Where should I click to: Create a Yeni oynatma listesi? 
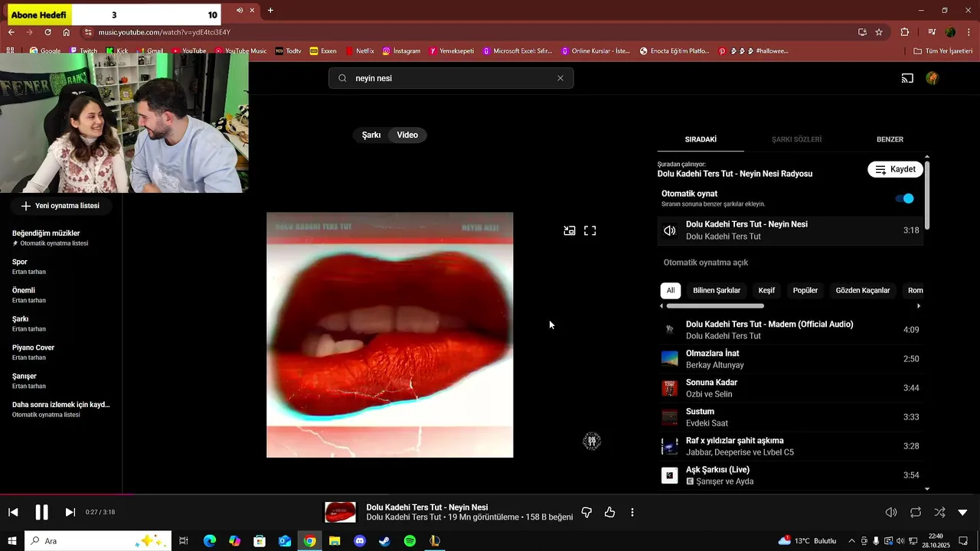(60, 206)
